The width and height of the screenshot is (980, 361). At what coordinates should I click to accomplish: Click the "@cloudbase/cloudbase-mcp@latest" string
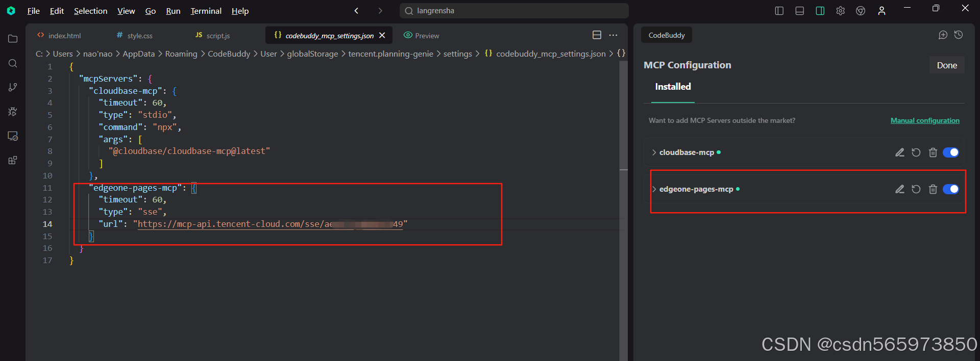pyautogui.click(x=189, y=151)
